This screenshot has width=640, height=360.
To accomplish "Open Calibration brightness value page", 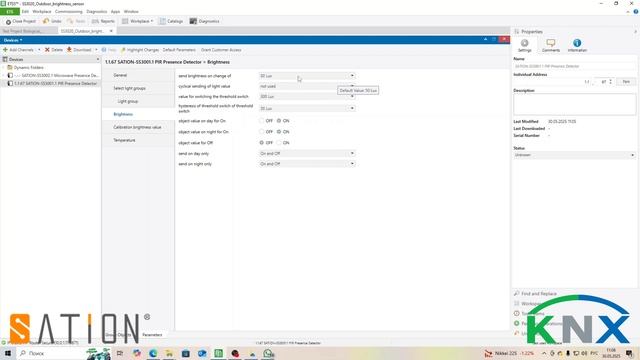I will click(137, 127).
